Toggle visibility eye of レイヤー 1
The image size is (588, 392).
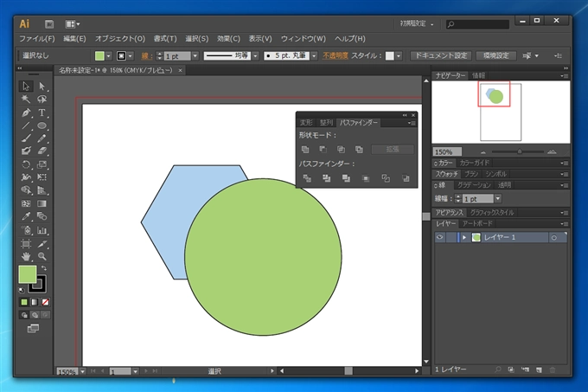point(439,237)
